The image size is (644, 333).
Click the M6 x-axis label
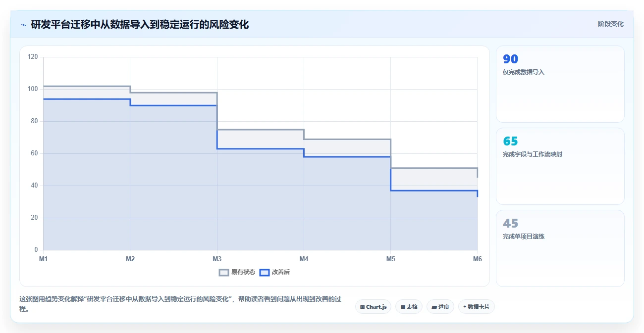(477, 259)
